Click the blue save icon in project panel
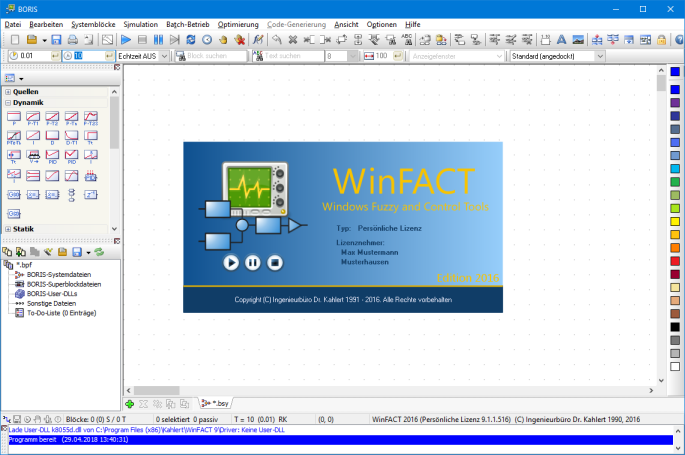The image size is (685, 455). [77, 252]
